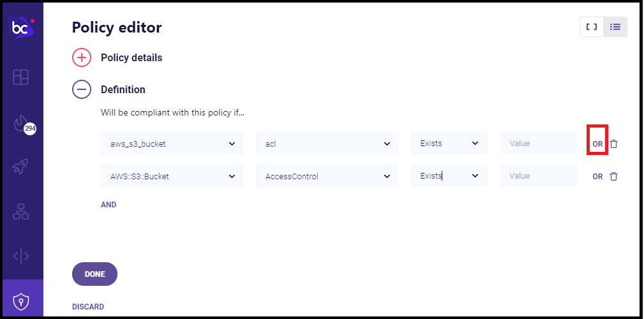The width and height of the screenshot is (644, 319).
Task: Click OR on the aws_s3_bucket row
Action: (x=597, y=144)
